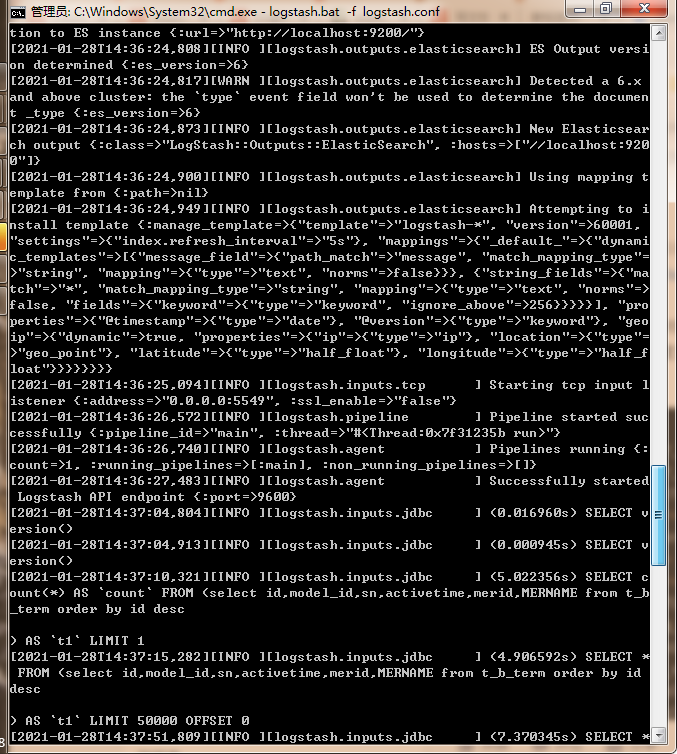Click the vertical scrollbar thumb
The height and width of the screenshot is (754, 677).
point(658,515)
